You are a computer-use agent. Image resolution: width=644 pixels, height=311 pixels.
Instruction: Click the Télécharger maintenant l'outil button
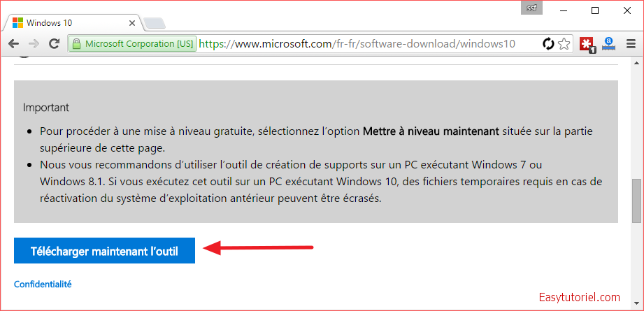point(104,252)
